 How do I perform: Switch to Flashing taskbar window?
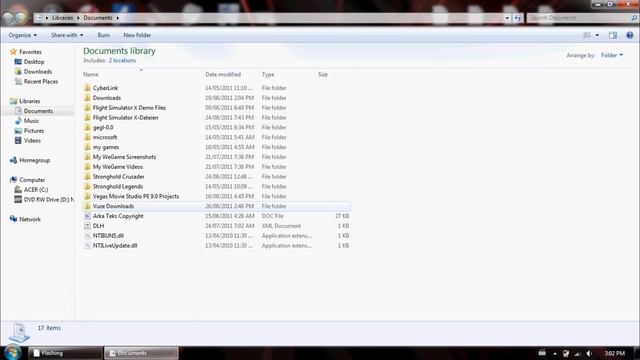[65, 353]
